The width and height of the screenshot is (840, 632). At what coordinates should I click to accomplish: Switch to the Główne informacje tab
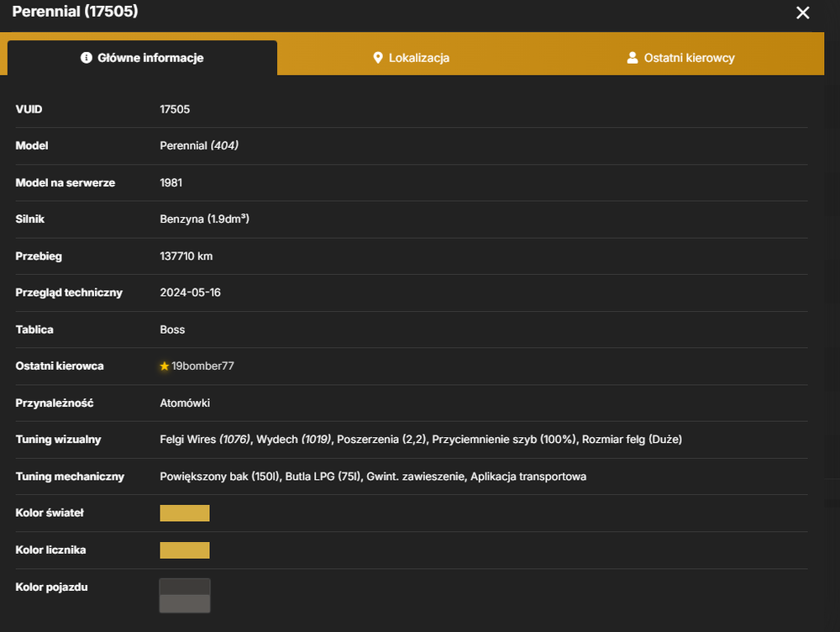tap(143, 58)
